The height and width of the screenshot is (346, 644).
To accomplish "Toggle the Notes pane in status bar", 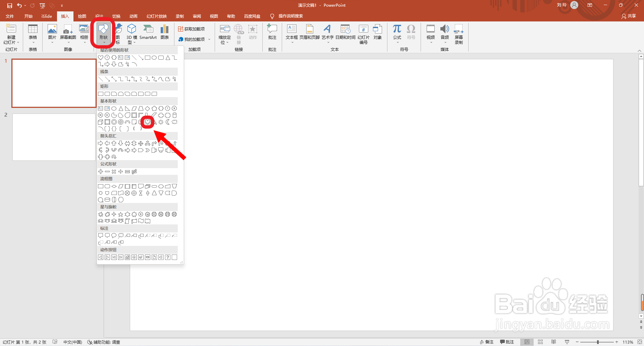I will (486, 342).
